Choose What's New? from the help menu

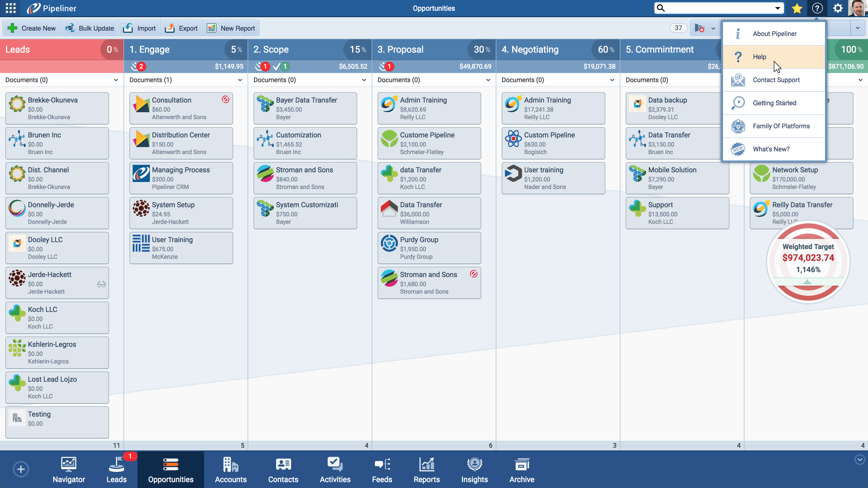coord(771,149)
